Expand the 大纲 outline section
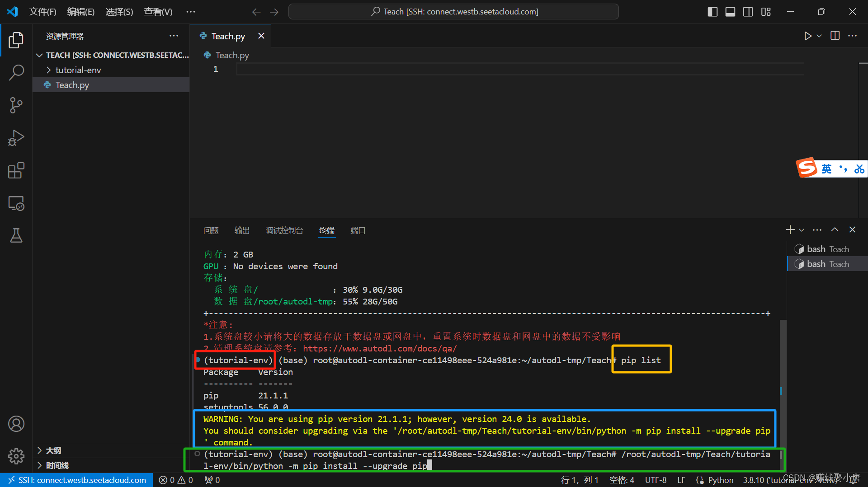868x487 pixels. (x=111, y=450)
